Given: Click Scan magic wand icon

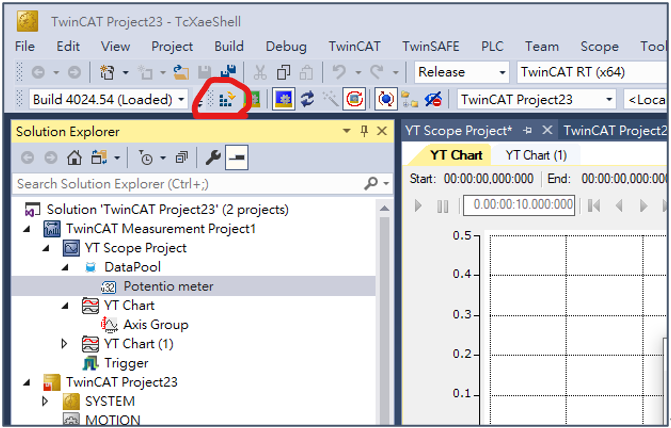Looking at the screenshot, I should (330, 100).
